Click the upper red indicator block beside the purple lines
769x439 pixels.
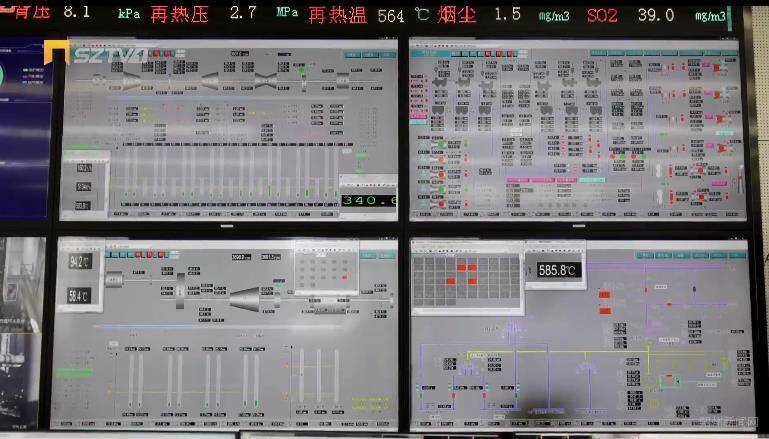click(605, 295)
